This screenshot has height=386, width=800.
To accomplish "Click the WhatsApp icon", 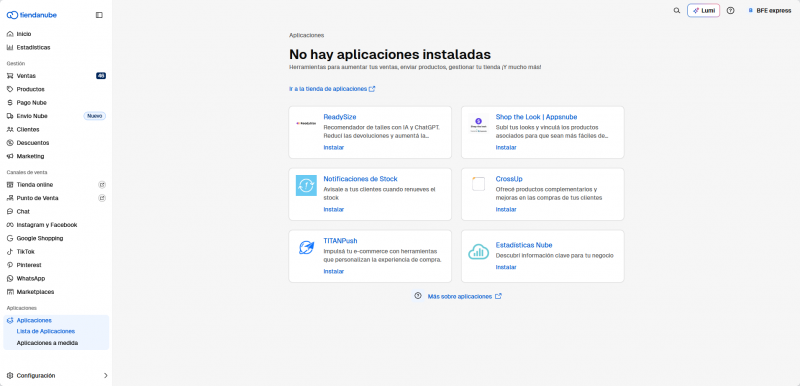I will (x=10, y=278).
